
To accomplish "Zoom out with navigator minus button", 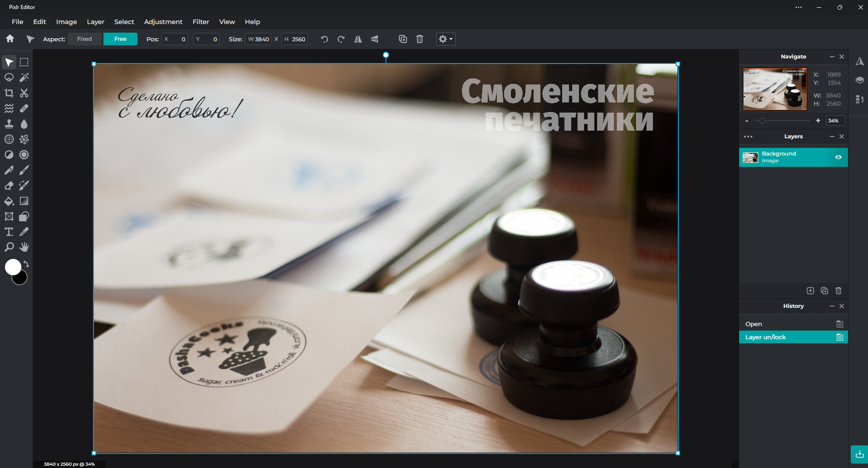I will [x=747, y=121].
